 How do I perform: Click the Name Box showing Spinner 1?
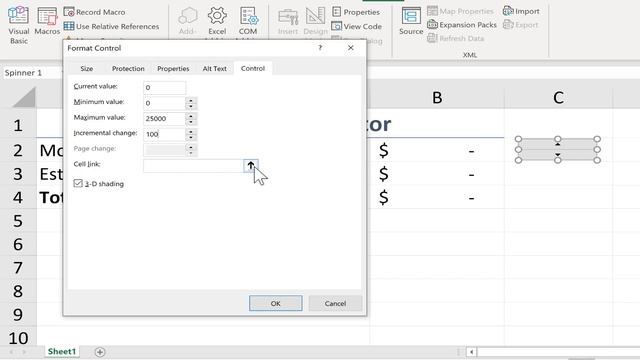coord(33,73)
